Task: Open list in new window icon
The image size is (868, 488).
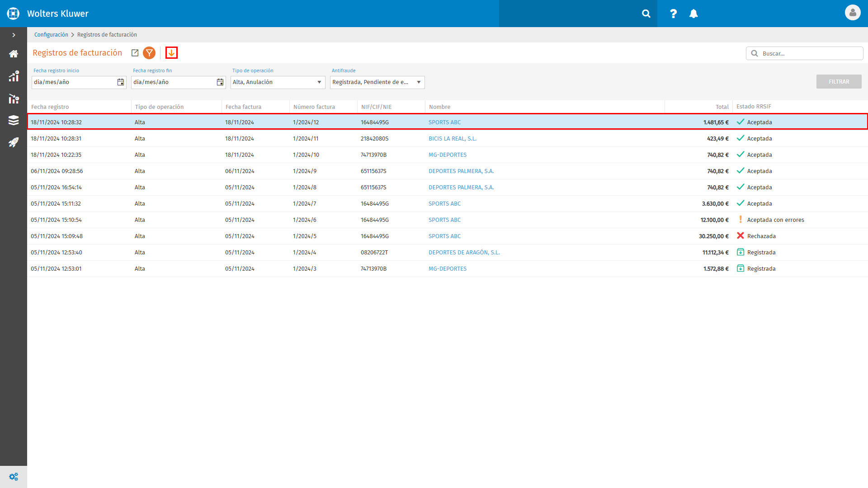Action: pyautogui.click(x=135, y=53)
